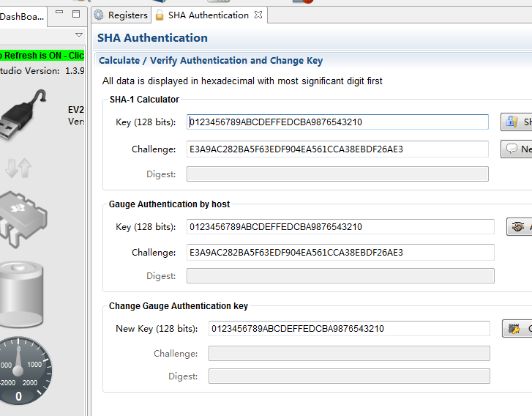Screen dimensions: 532x416
Task: Click the SHA calculate button with lock
Action: point(516,122)
